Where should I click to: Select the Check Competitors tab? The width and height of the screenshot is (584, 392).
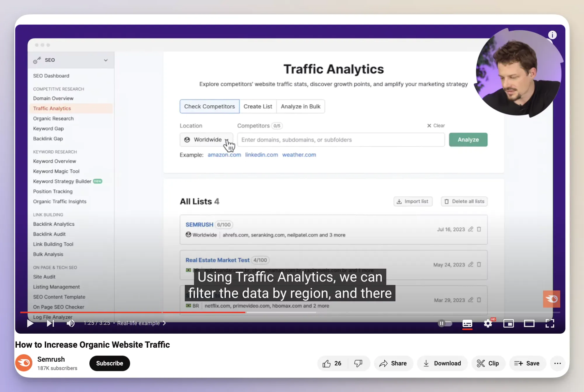[x=209, y=106]
